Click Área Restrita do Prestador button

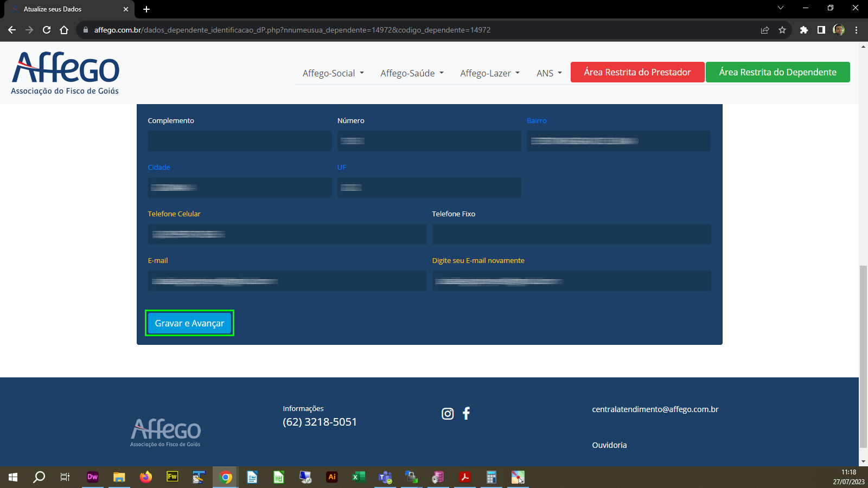[x=637, y=72]
